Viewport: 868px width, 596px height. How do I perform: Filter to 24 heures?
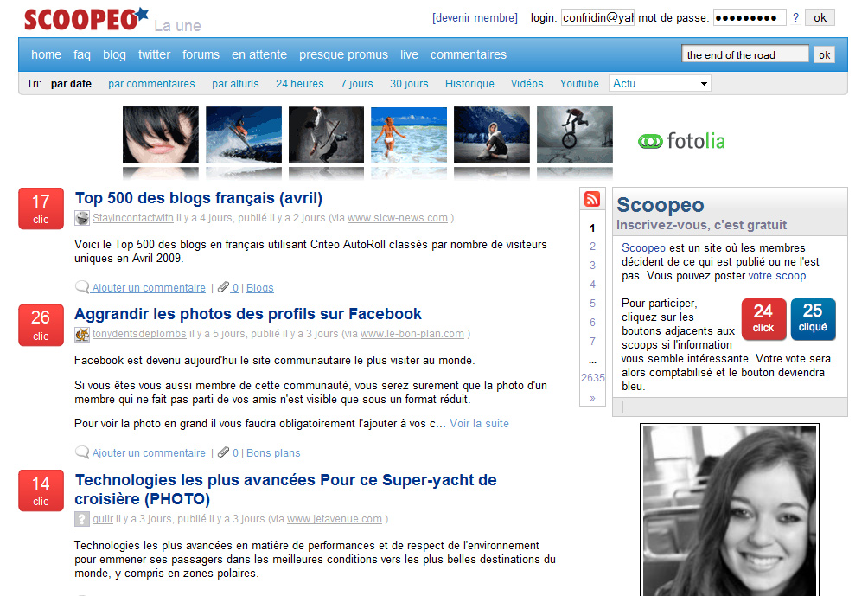[299, 84]
